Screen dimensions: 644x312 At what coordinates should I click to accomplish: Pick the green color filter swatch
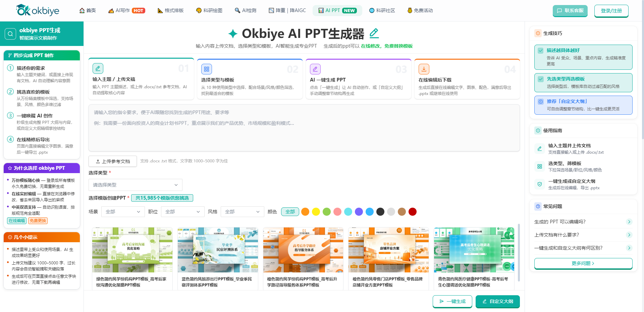pyautogui.click(x=327, y=212)
